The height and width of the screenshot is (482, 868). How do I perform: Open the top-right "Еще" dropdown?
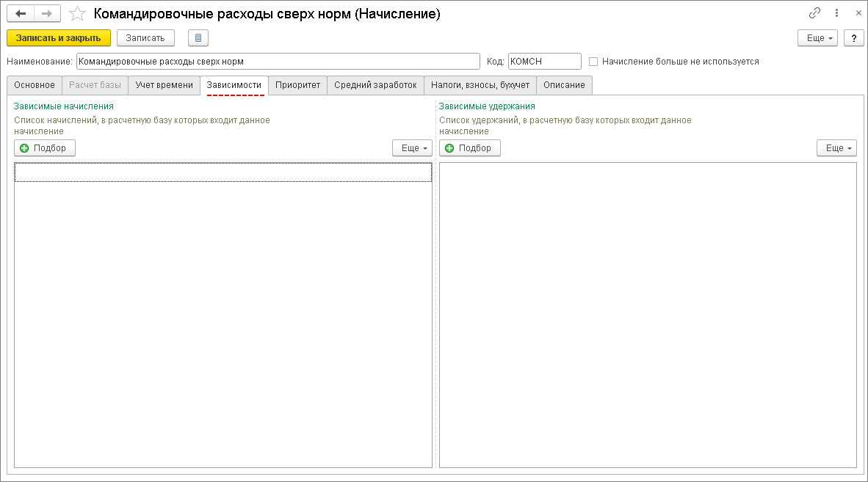(817, 38)
